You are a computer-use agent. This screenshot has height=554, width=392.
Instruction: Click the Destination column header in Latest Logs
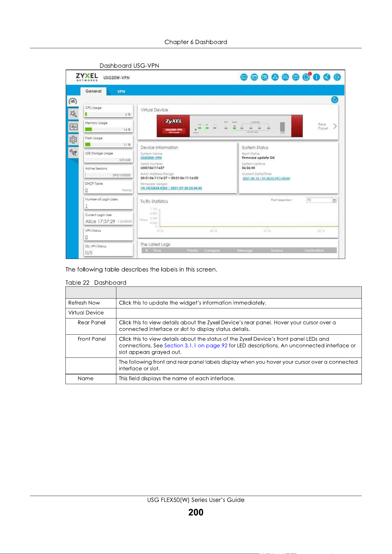314,251
